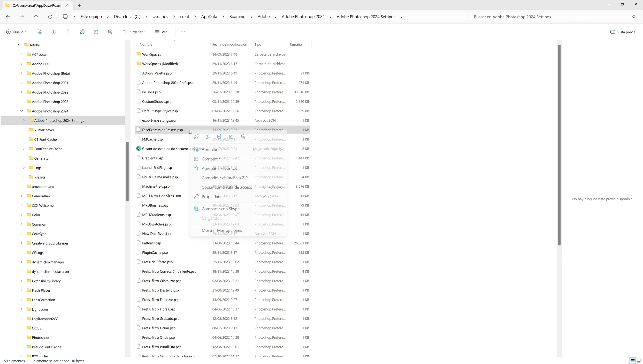The height and width of the screenshot is (364, 643).
Task: Close the current Explorer tab
Action: (67, 5)
